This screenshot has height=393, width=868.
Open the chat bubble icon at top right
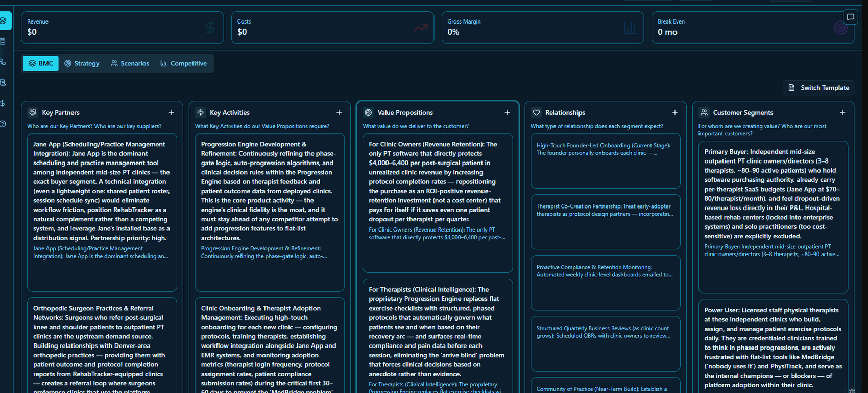click(x=851, y=17)
